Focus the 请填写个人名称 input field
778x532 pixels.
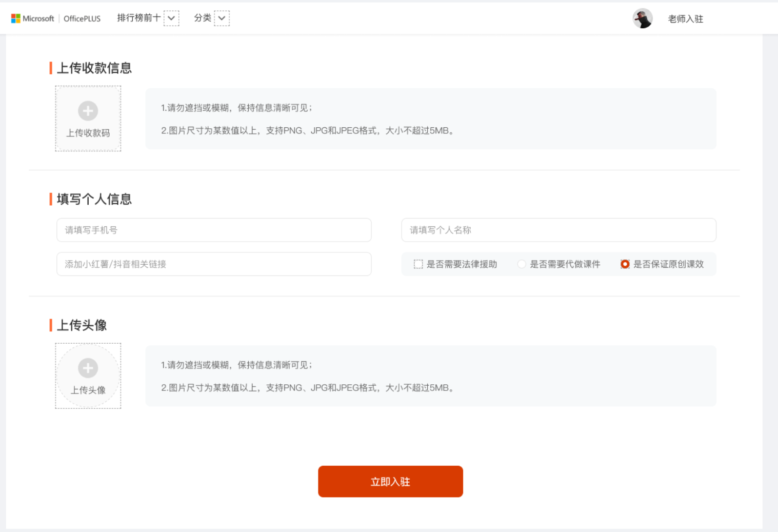(558, 230)
